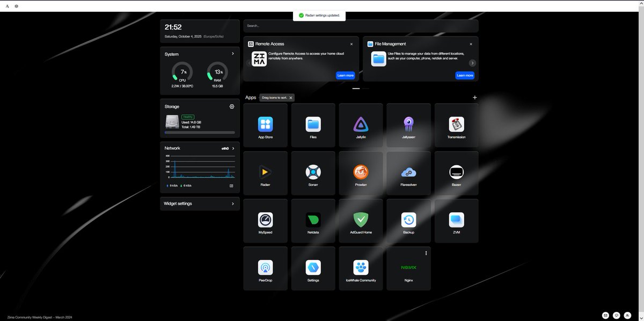
Task: Dismiss the Drag icons to sort tip
Action: 291,98
